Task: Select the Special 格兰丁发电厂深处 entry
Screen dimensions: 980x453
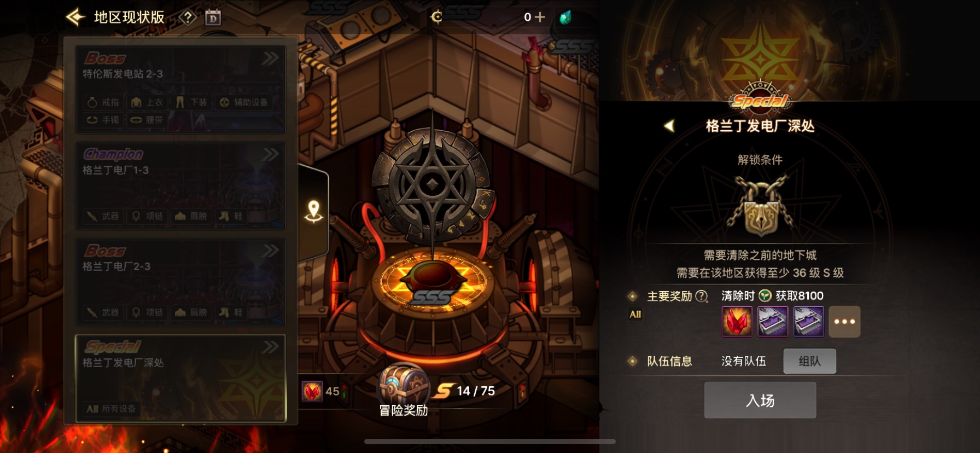Action: pos(180,379)
